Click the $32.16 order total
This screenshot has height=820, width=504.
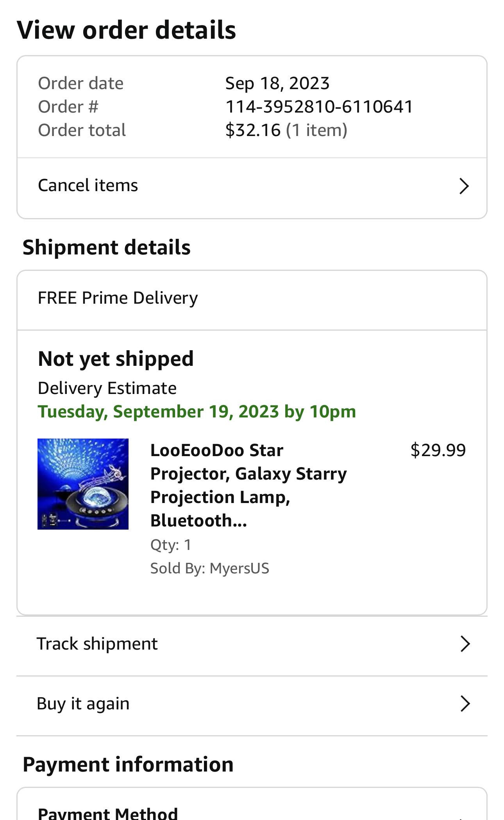(x=253, y=130)
